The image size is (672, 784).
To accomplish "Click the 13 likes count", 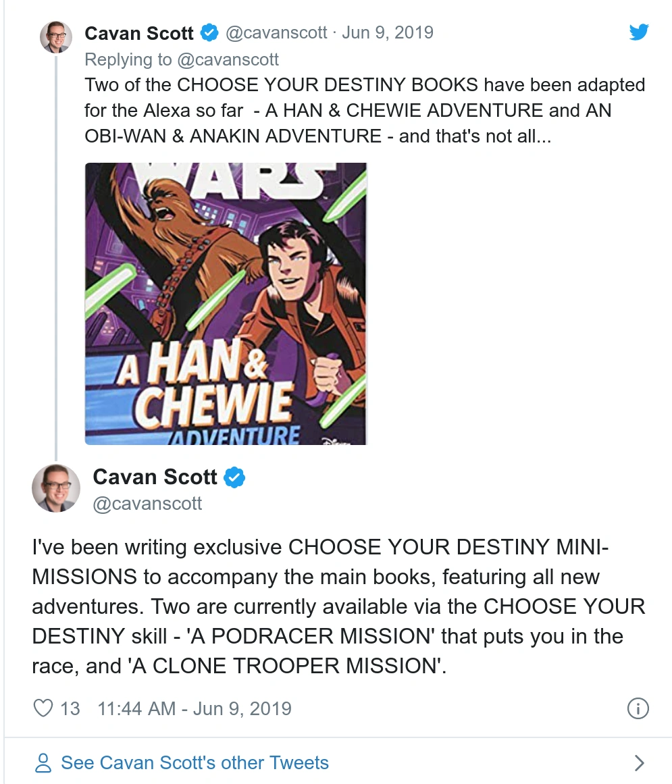I will coord(70,708).
